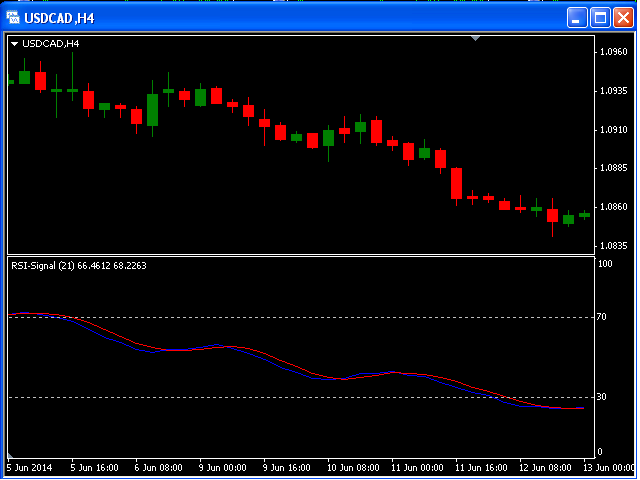Click the 13 Jun 00 time label
Viewport: 640px width, 480px height.
[x=609, y=467]
